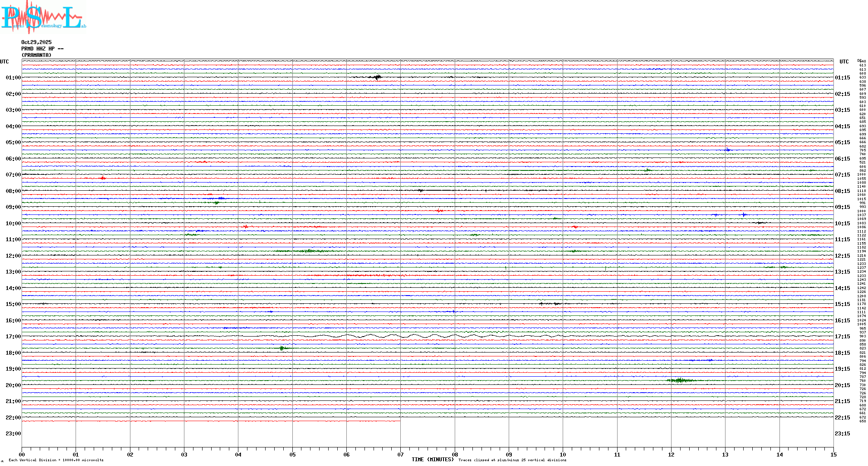
Task: Click the (PRAMANTA) station name text
Action: 36,55
